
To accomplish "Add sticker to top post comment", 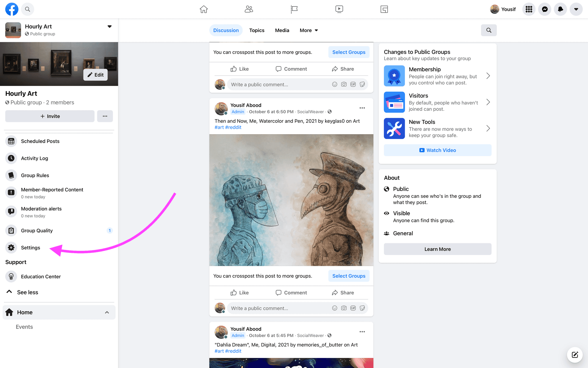I will (362, 84).
